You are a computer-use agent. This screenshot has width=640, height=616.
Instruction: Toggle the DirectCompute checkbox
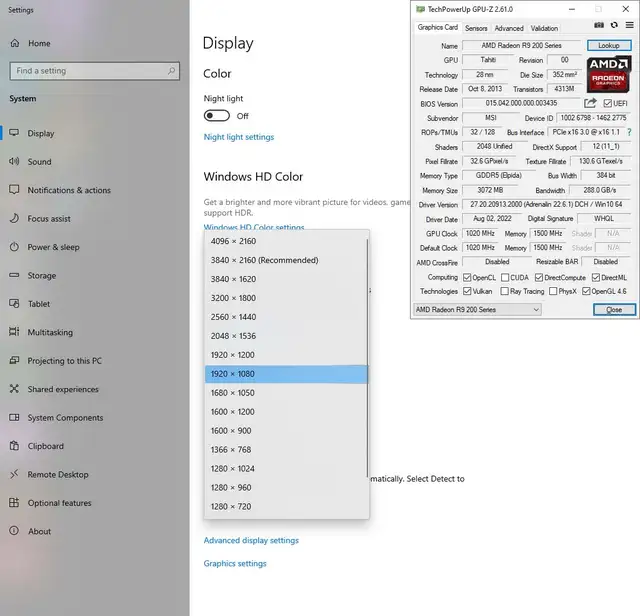click(x=539, y=278)
